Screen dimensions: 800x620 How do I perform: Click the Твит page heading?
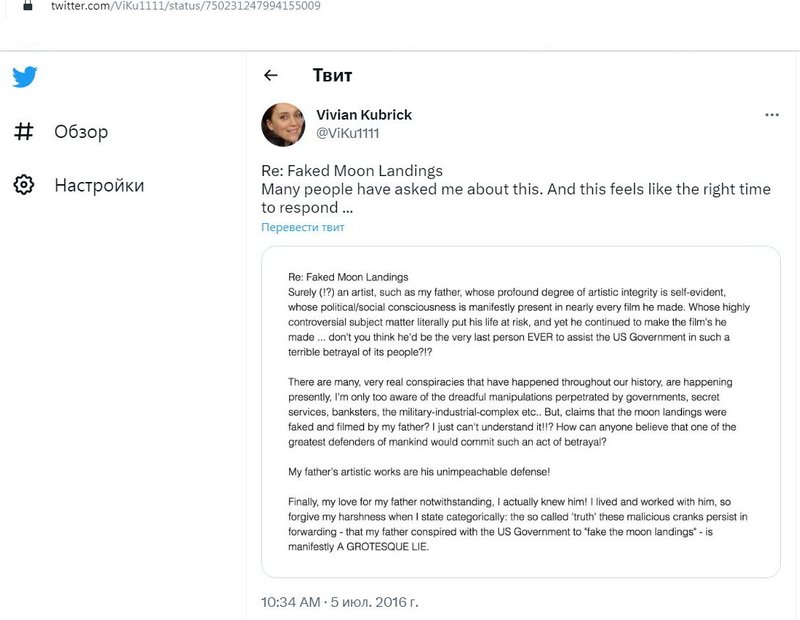332,76
